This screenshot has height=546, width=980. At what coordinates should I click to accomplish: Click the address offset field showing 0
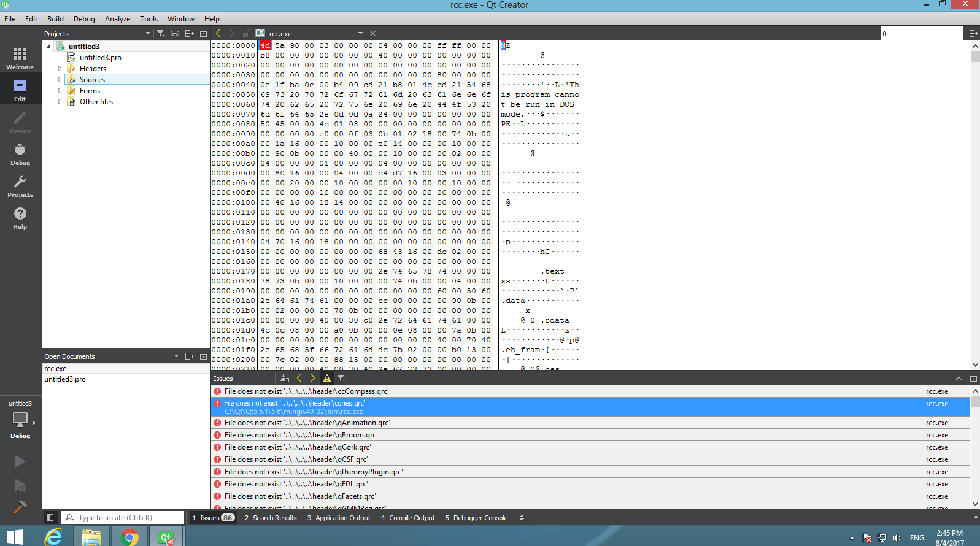(x=922, y=33)
